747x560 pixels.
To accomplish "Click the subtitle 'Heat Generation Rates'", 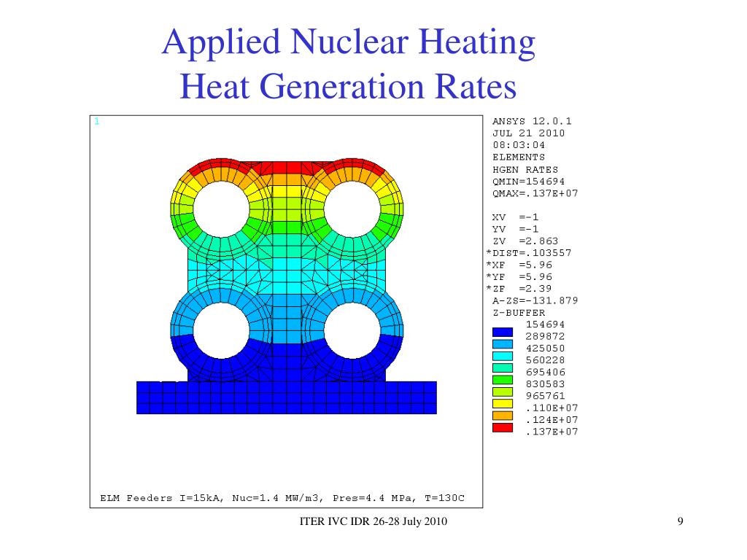I will pyautogui.click(x=348, y=86).
